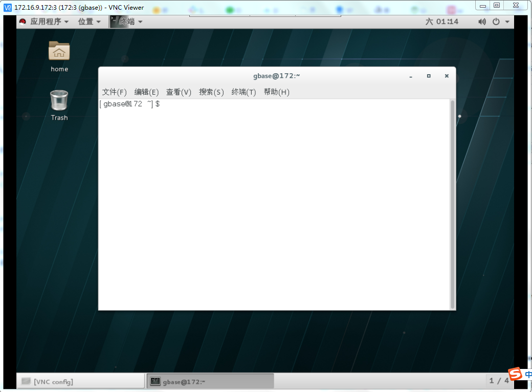Select gbase@172:~ taskbar button
Image resolution: width=532 pixels, height=392 pixels.
(x=210, y=381)
